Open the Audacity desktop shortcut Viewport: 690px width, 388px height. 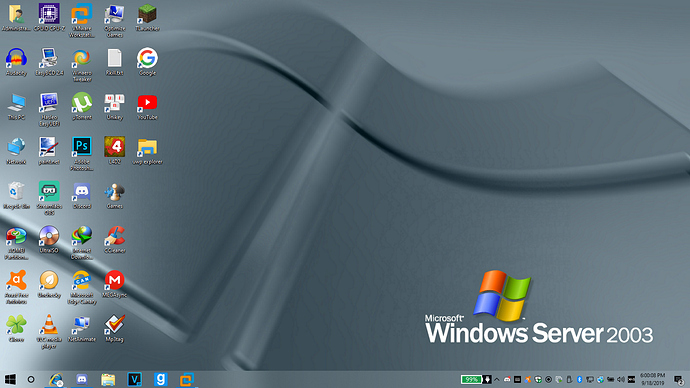16,62
